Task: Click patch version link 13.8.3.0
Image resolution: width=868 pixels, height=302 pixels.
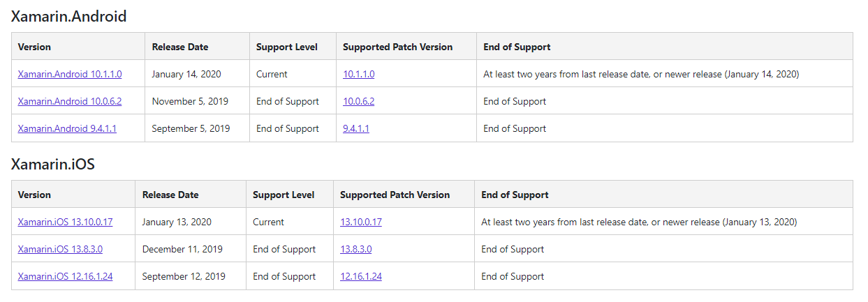Action: (x=356, y=249)
